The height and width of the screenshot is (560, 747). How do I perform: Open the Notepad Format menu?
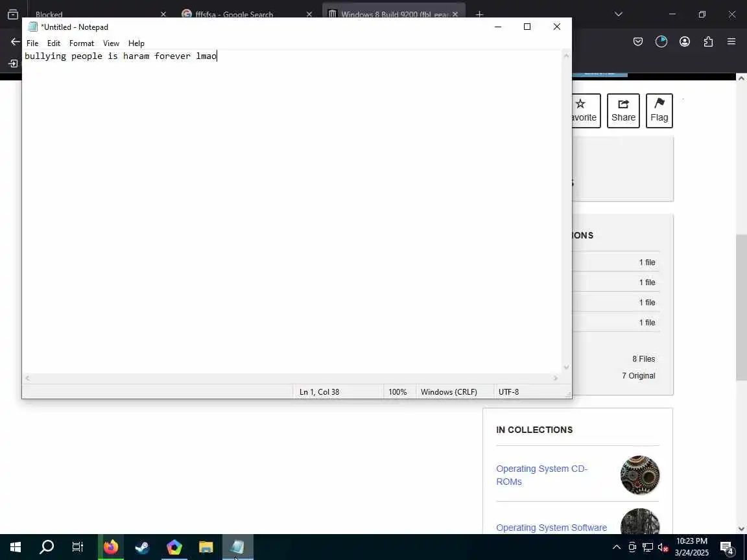click(82, 43)
